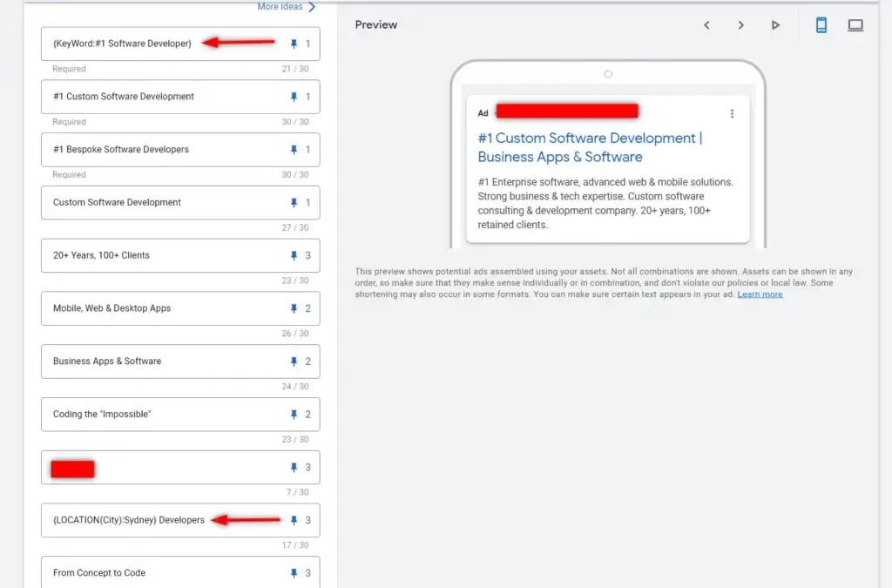Viewport: 892px width, 588px height.
Task: Toggle pin on "Business Apps & Software" headline
Action: point(294,361)
